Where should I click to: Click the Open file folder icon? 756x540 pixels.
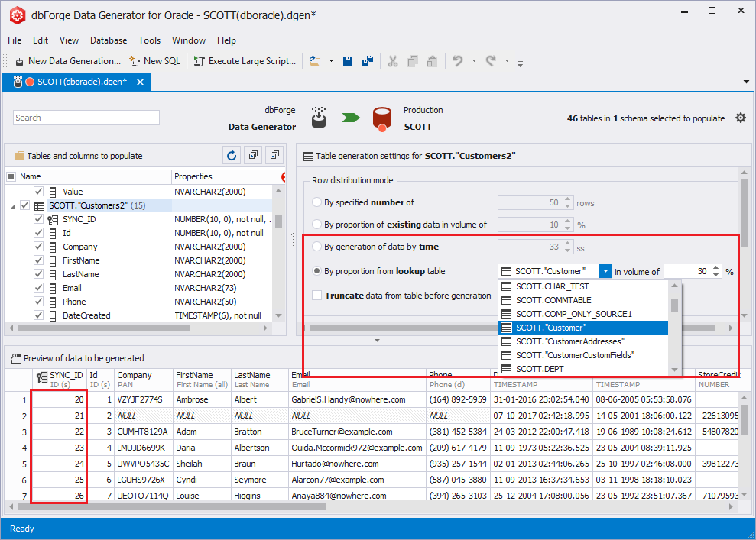(314, 61)
